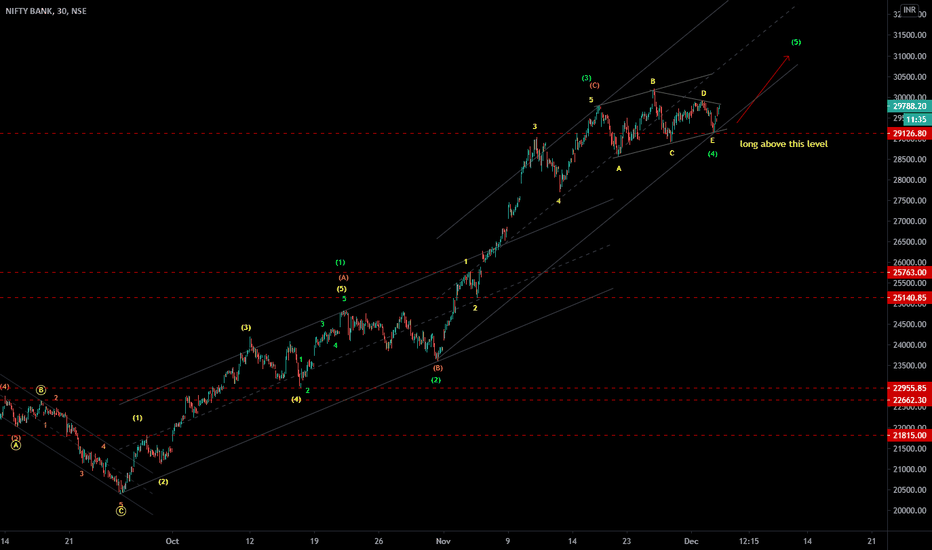Click the 26 date on the time axis
932x550 pixels.
379,541
